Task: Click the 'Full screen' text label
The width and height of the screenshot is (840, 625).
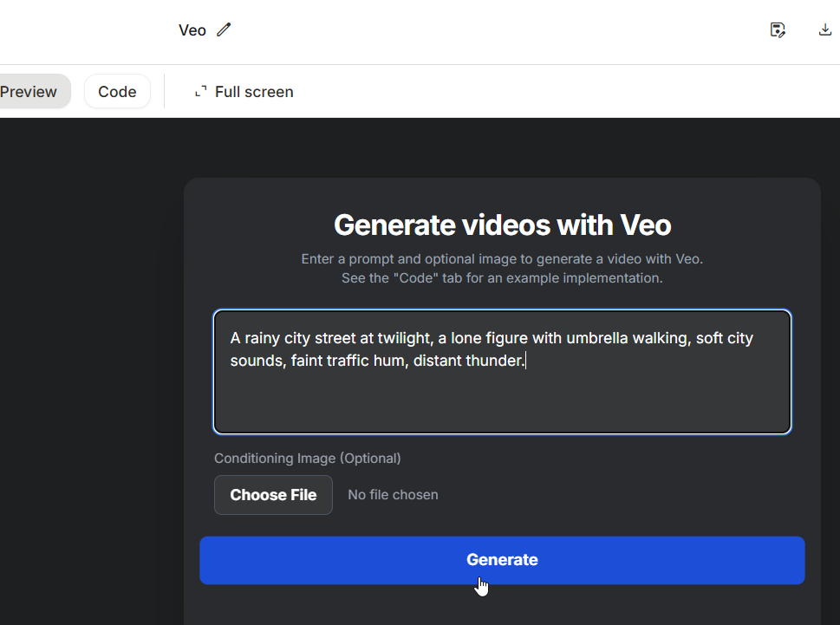Action: pyautogui.click(x=254, y=92)
